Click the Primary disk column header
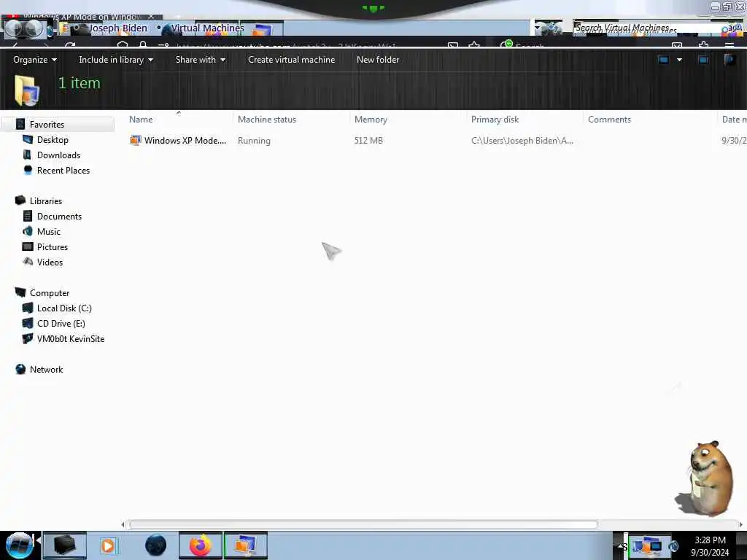 click(x=495, y=120)
